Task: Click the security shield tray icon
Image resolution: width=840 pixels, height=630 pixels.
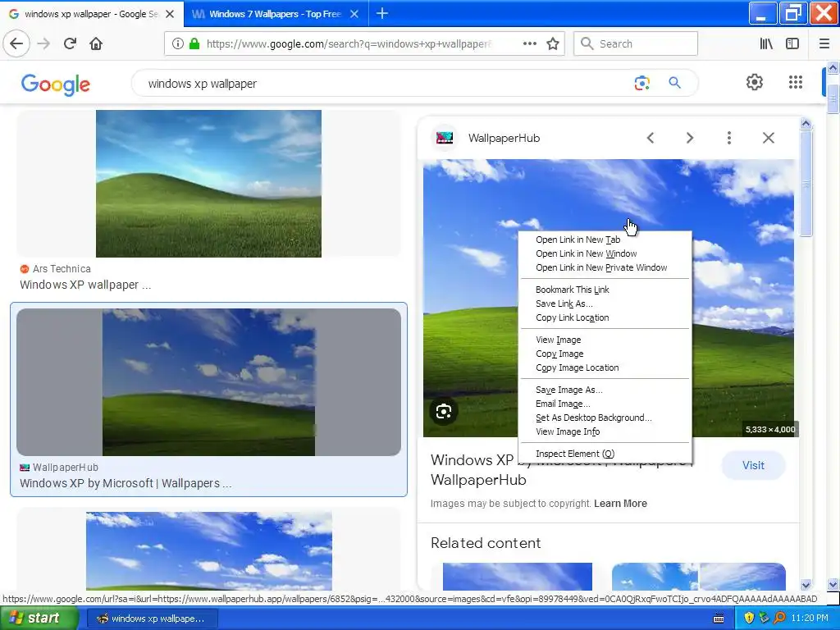Action: 749,619
